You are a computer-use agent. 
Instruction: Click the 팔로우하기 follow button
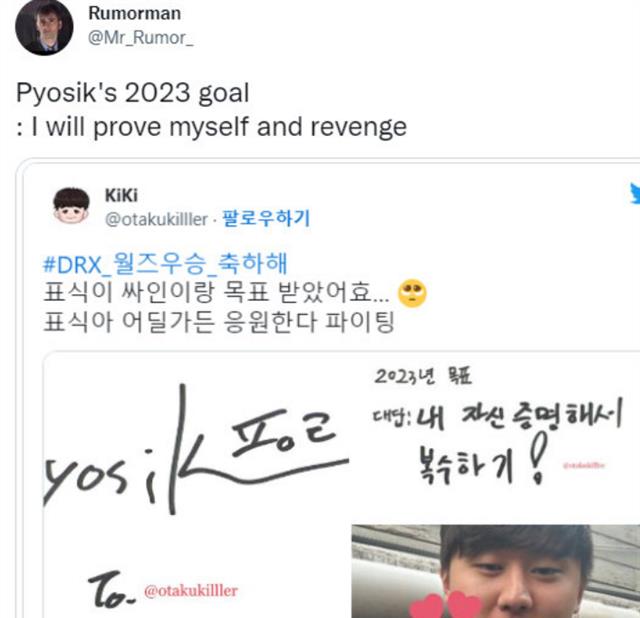266,218
